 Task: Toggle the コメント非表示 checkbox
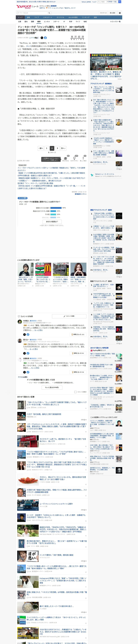(75, 392)
